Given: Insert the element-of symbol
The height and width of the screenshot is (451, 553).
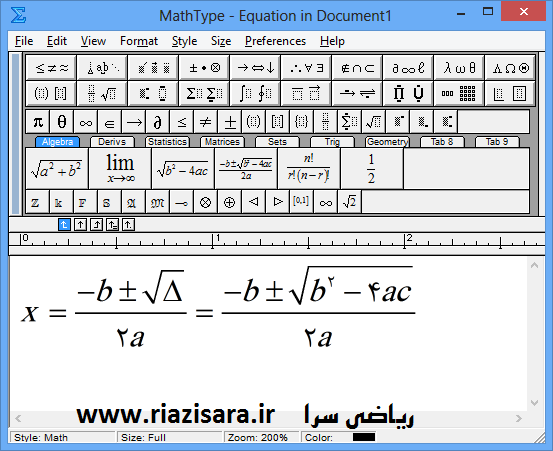Looking at the screenshot, I should [x=110, y=122].
